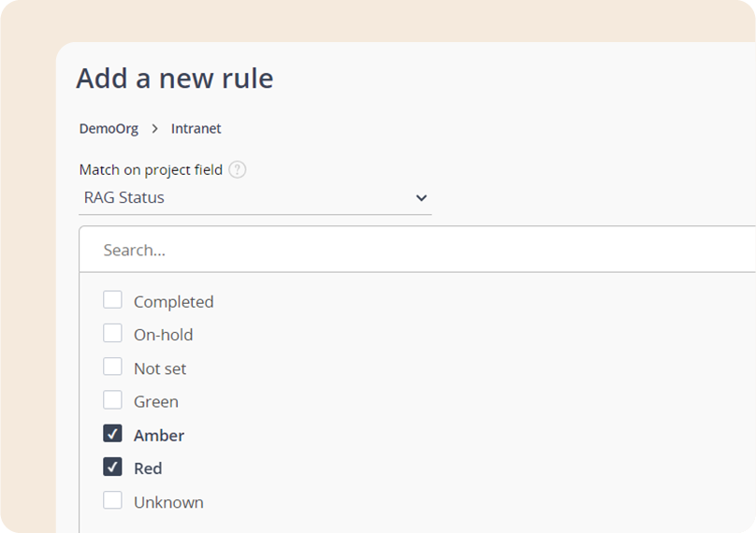Check the On-hold checkbox
756x533 pixels.
click(x=112, y=333)
